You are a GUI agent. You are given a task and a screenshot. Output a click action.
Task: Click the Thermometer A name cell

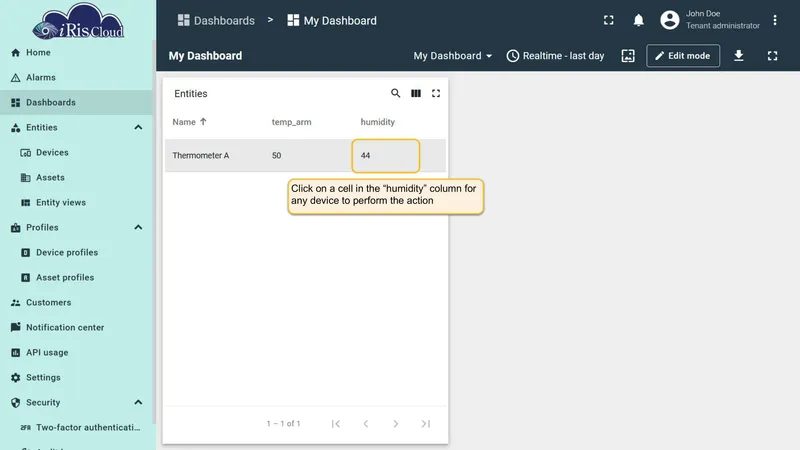(201, 156)
